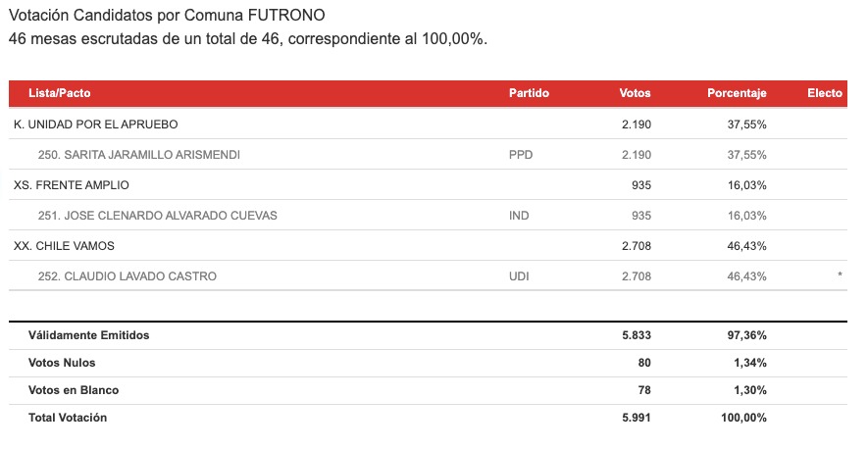Screen dimensions: 868x449
Task: Click the UDI party label
Action: 519,276
